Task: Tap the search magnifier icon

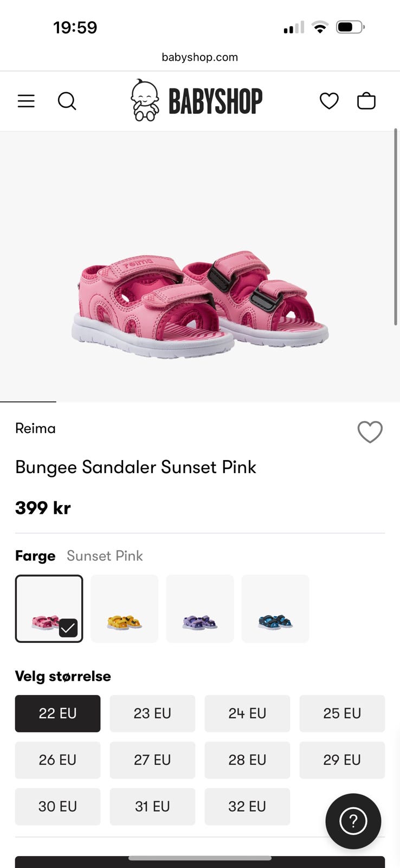Action: pos(67,101)
